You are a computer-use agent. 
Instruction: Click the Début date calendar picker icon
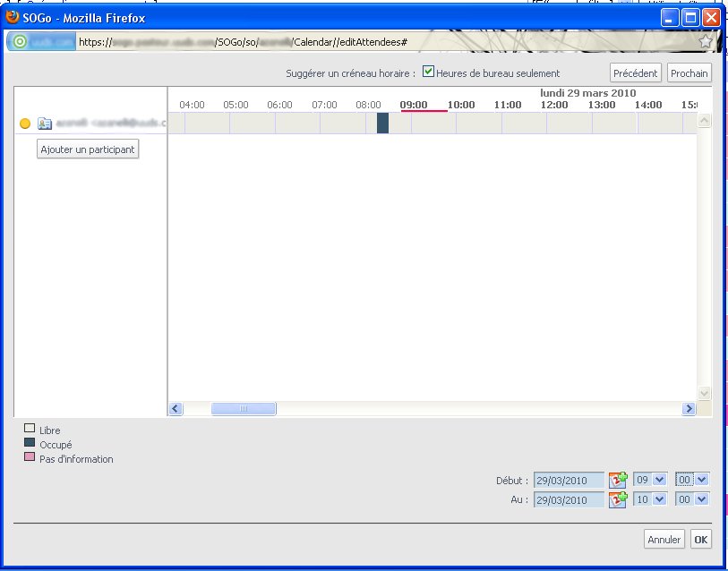(618, 480)
